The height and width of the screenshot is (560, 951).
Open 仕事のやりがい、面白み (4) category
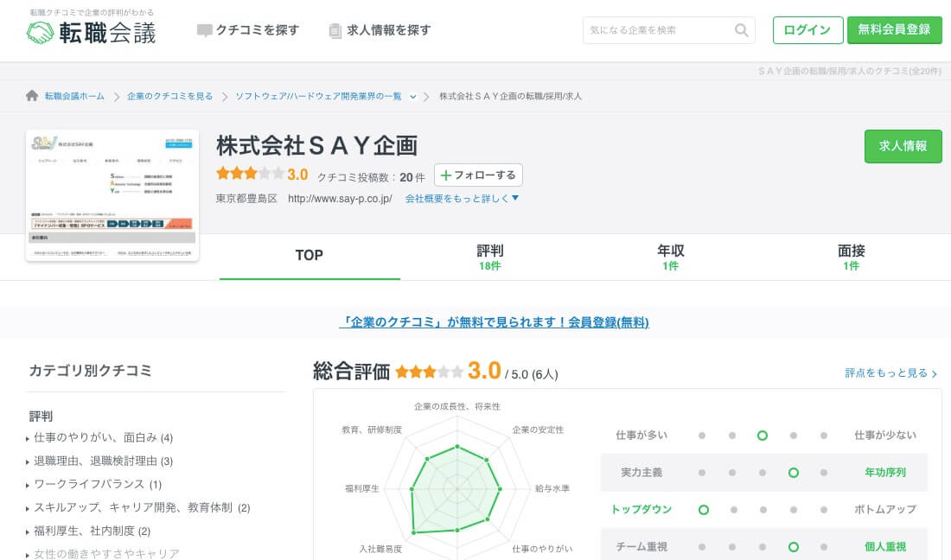pos(103,437)
